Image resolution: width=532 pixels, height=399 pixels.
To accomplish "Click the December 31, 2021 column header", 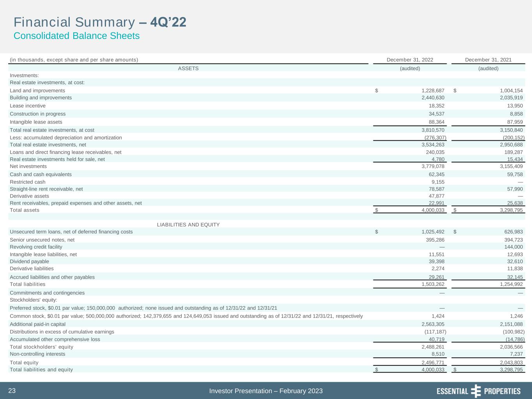I will 488,60.
